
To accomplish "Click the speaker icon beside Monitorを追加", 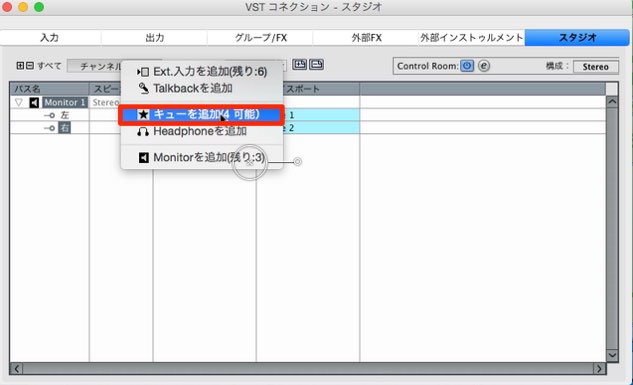I will tap(144, 157).
